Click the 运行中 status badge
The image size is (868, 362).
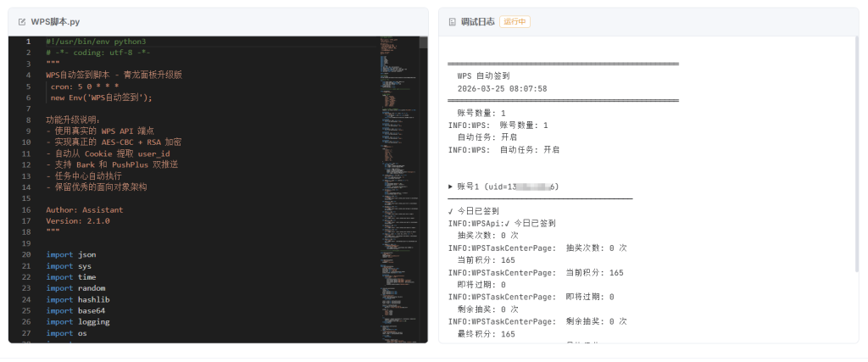(x=515, y=22)
